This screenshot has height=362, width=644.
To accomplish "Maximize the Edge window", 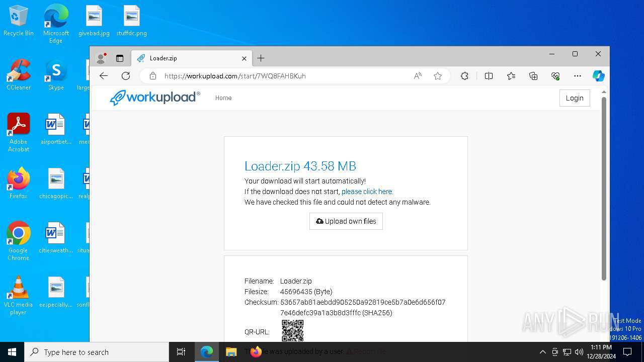I will pyautogui.click(x=575, y=54).
